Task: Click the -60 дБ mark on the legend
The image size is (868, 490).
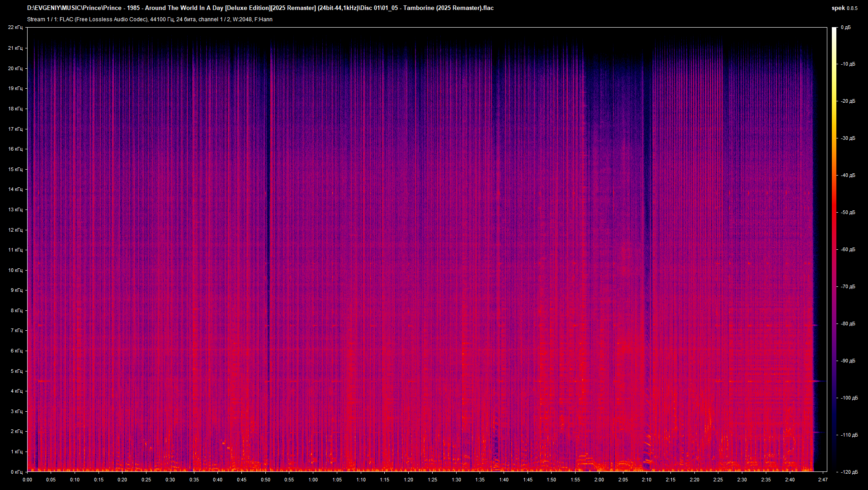Action: (x=848, y=249)
